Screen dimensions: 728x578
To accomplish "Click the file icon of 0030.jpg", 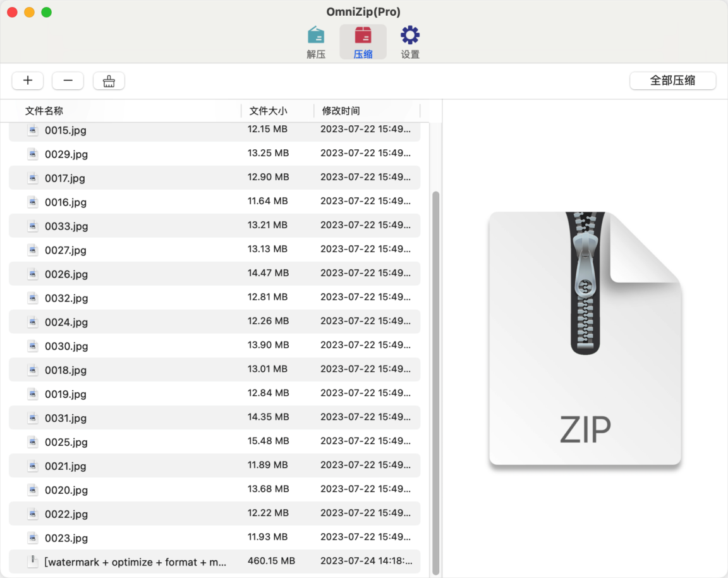I will click(32, 346).
